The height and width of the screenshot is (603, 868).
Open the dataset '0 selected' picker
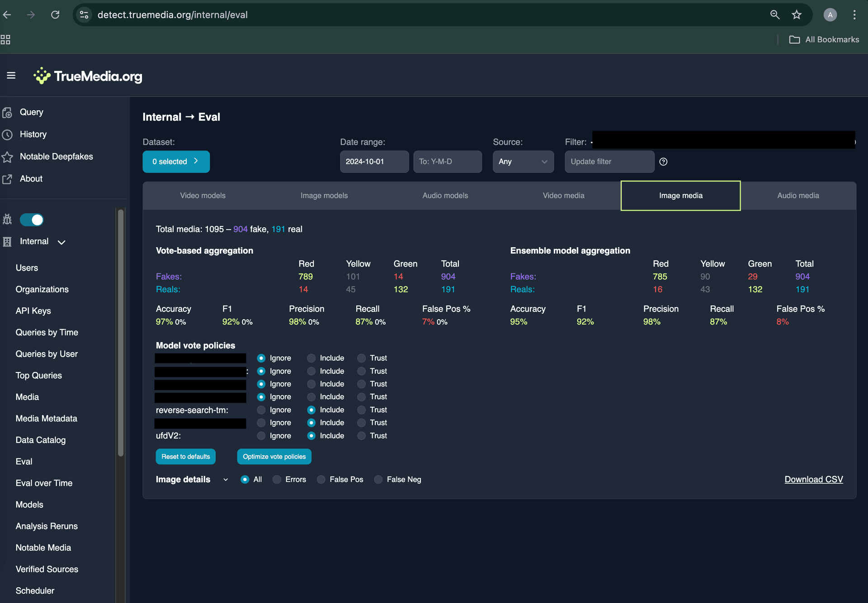[x=176, y=161]
